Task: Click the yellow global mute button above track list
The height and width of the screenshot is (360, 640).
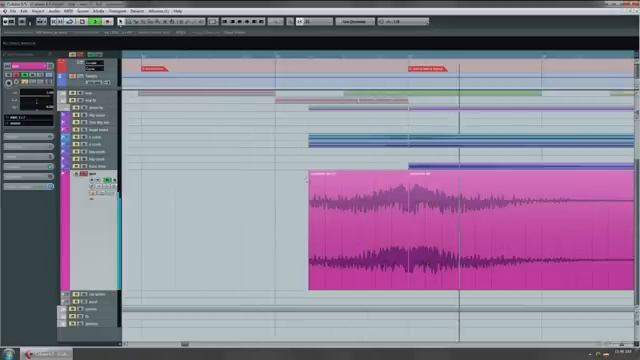Action: 72,54
